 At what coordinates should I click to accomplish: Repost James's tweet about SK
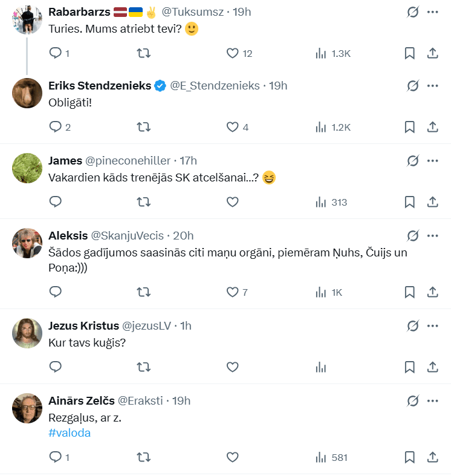tap(144, 202)
